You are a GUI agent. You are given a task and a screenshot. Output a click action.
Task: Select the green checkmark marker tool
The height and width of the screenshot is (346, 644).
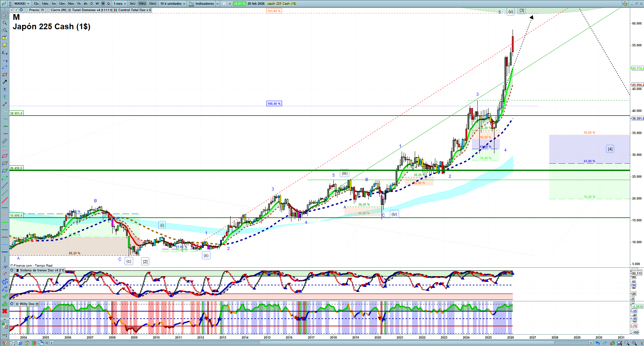point(5,296)
